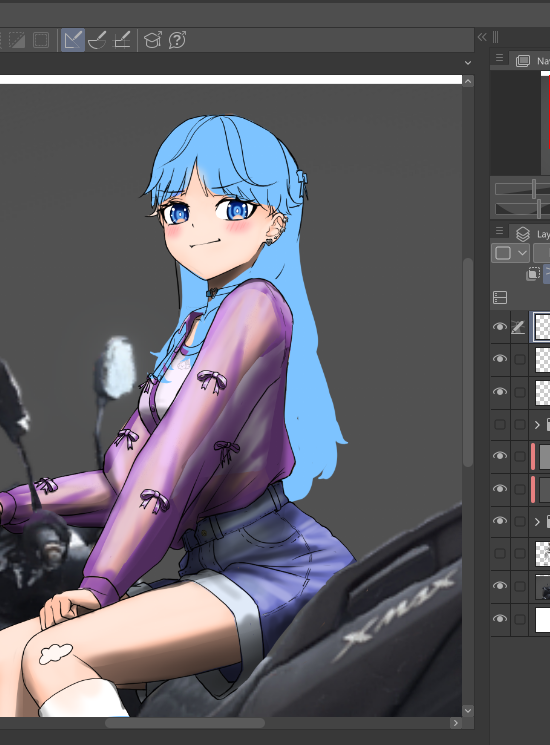Image resolution: width=550 pixels, height=745 pixels.
Task: Select the second layer's checkered thumbnail
Action: [x=542, y=359]
